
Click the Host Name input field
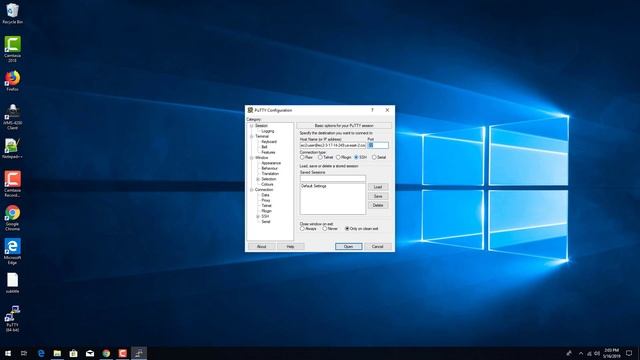click(x=333, y=145)
